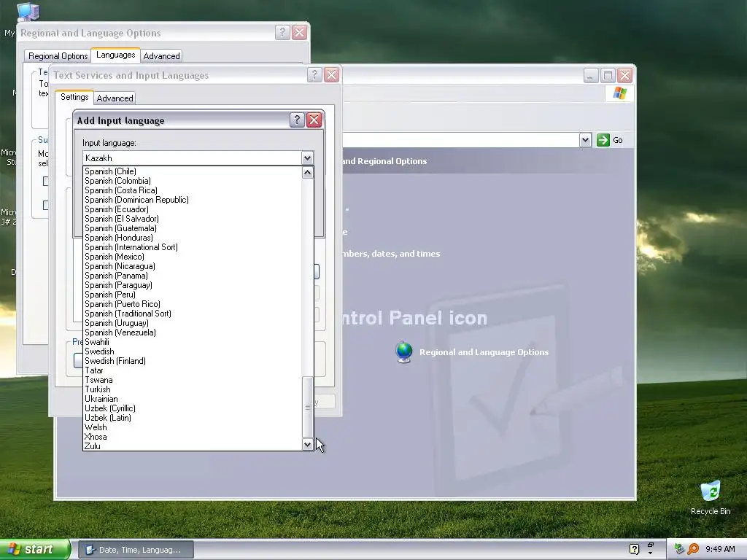Open the Start menu

coord(35,550)
